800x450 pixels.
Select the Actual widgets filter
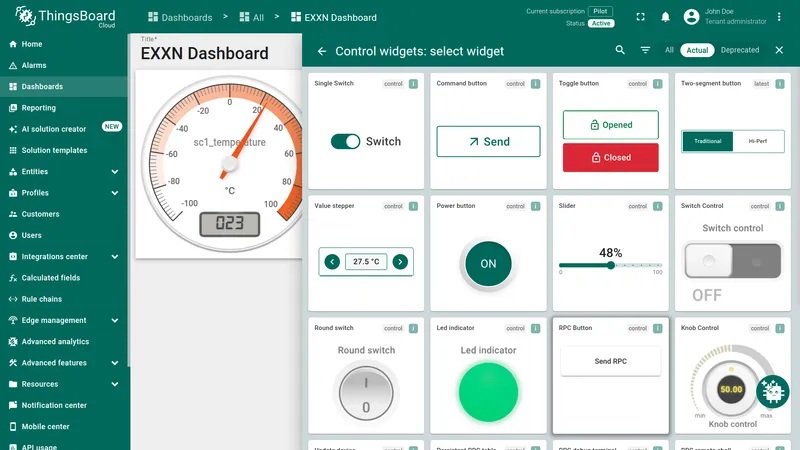pyautogui.click(x=697, y=50)
